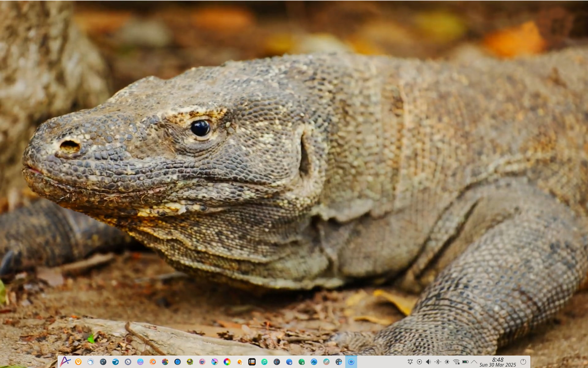The height and width of the screenshot is (368, 588).
Task: Open the media player tray control
Action: click(419, 362)
